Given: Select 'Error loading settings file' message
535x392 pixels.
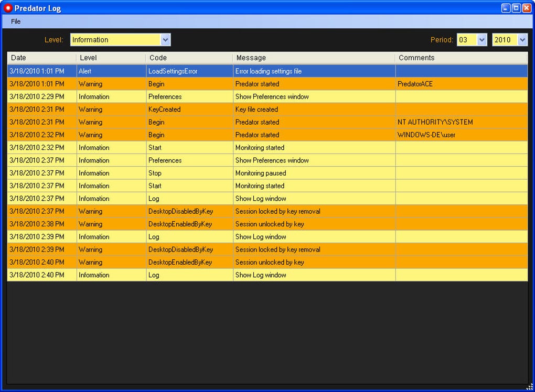Looking at the screenshot, I should [x=314, y=71].
